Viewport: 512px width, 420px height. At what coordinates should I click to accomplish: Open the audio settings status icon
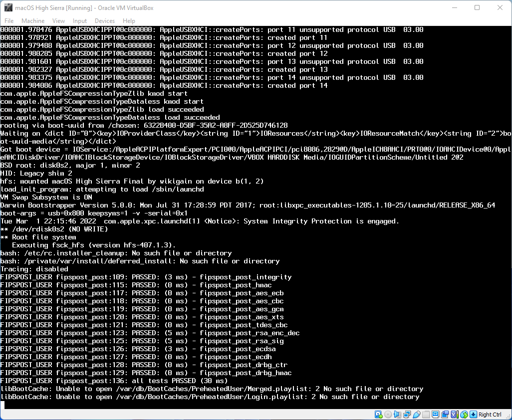coord(397,415)
